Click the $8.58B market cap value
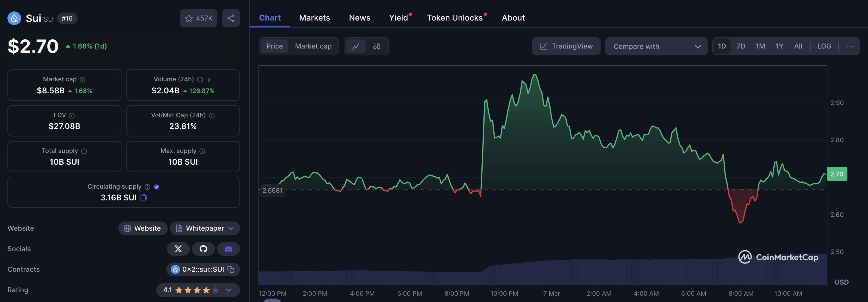This screenshot has width=868, height=302. point(51,90)
